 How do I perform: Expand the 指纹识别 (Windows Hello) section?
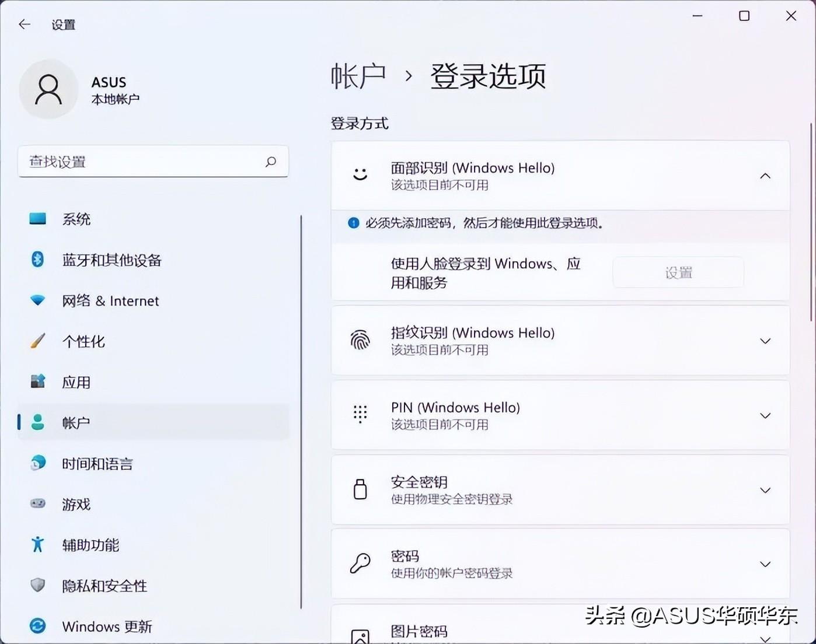click(765, 341)
